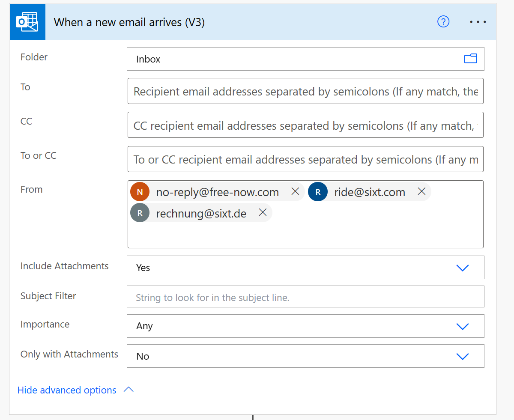Click the title When a new email arrives (V3)

click(x=129, y=22)
